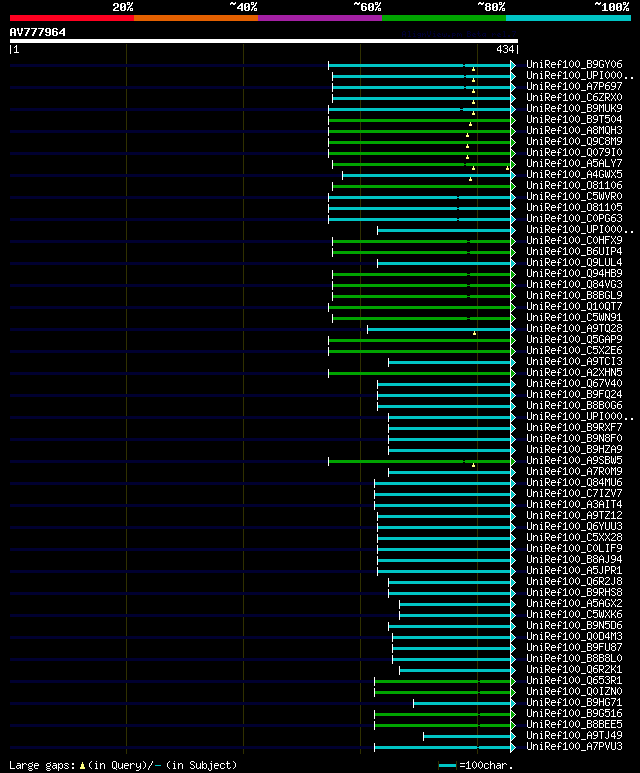Click the UniRef100_Q84VG3 entry
Screen dimensions: 640x773
tap(574, 285)
